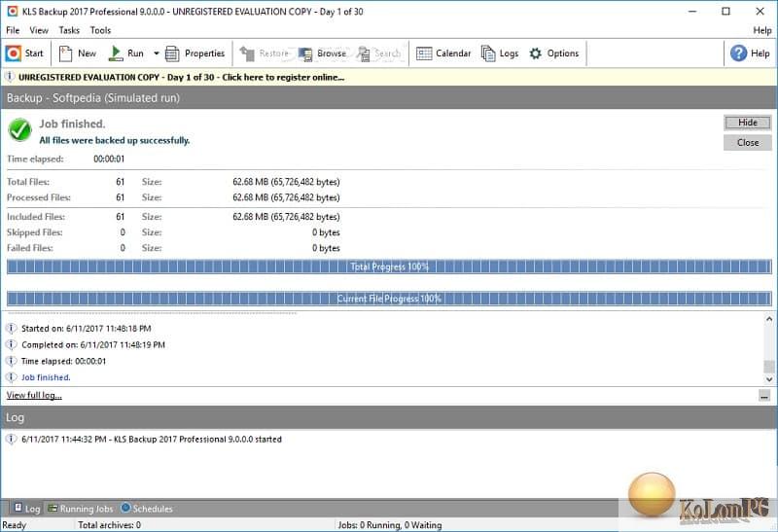Click the job log scrollbar thumb

(769, 367)
